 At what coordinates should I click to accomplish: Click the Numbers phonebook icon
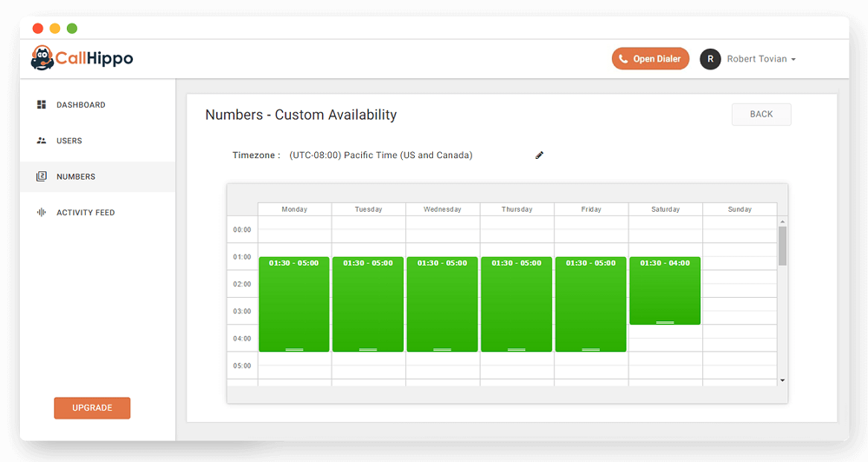tap(42, 176)
